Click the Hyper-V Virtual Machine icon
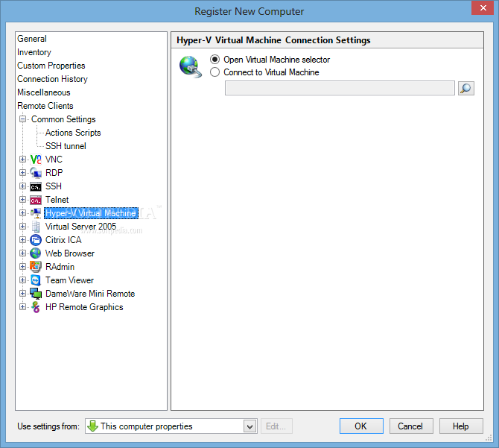 coord(36,213)
